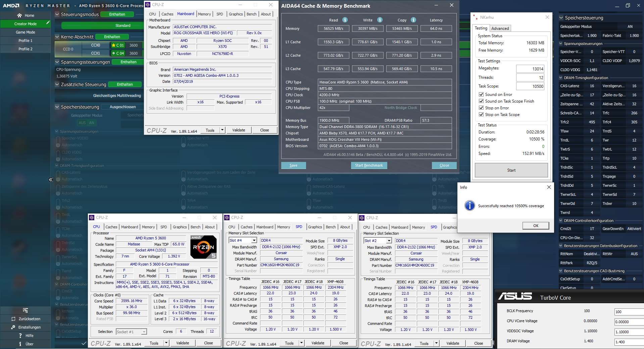The image size is (644, 349).
Task: Collapse right-panel DRAM-Timingkonfiguration section
Action: pyautogui.click(x=561, y=78)
